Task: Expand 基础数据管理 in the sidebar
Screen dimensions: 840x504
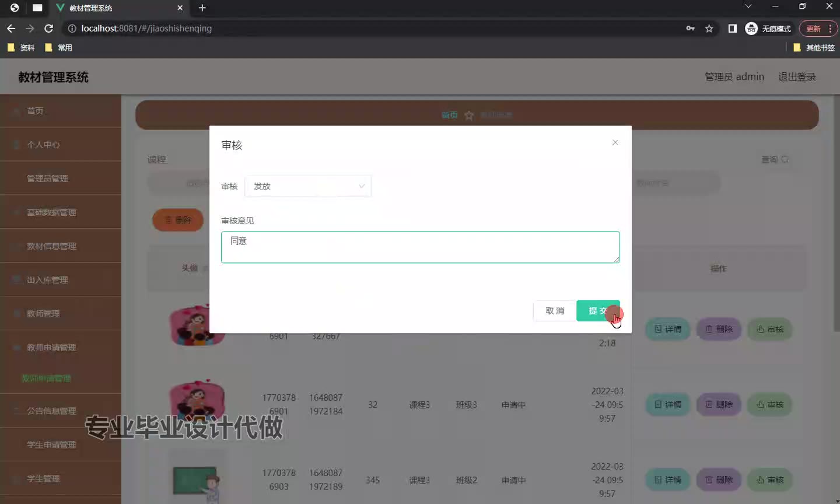Action: click(61, 212)
